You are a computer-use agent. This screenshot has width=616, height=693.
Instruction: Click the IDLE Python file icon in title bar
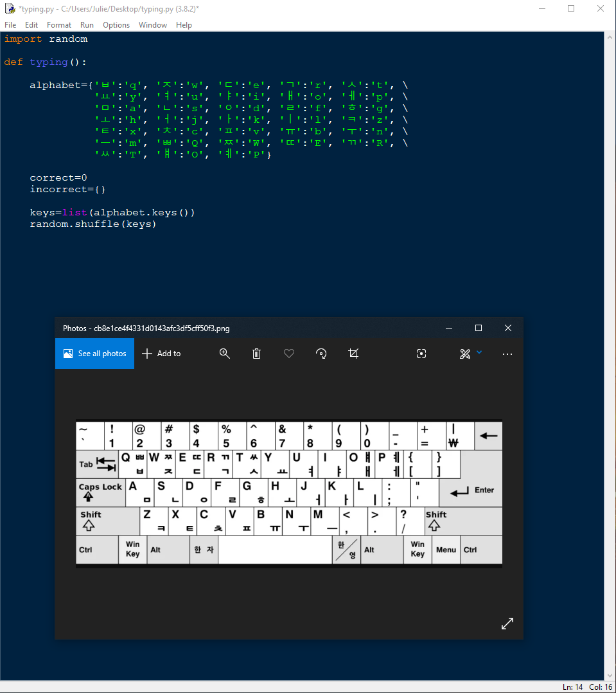10,8
